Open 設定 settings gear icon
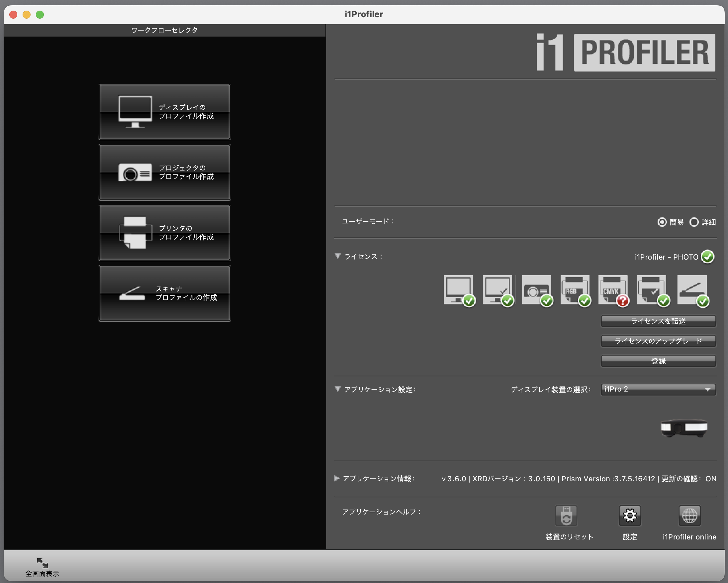This screenshot has height=583, width=728. coord(630,516)
